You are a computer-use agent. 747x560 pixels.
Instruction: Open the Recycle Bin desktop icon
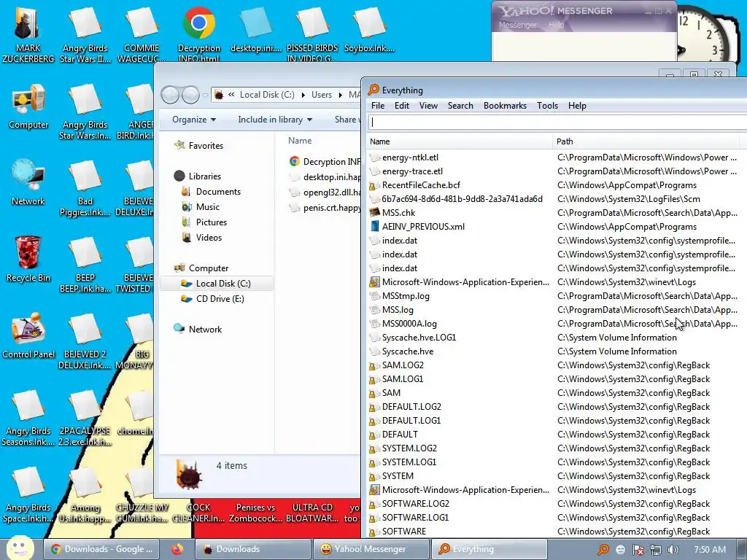pos(28,260)
